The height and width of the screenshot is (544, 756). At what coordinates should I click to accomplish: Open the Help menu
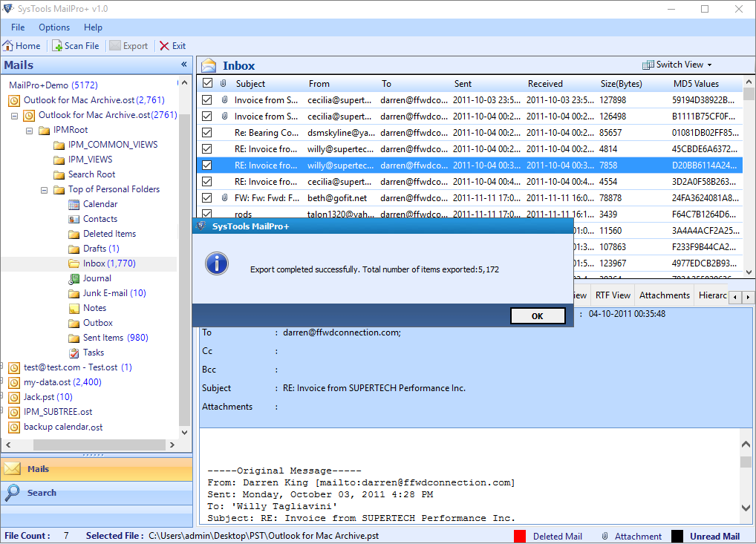(x=93, y=27)
